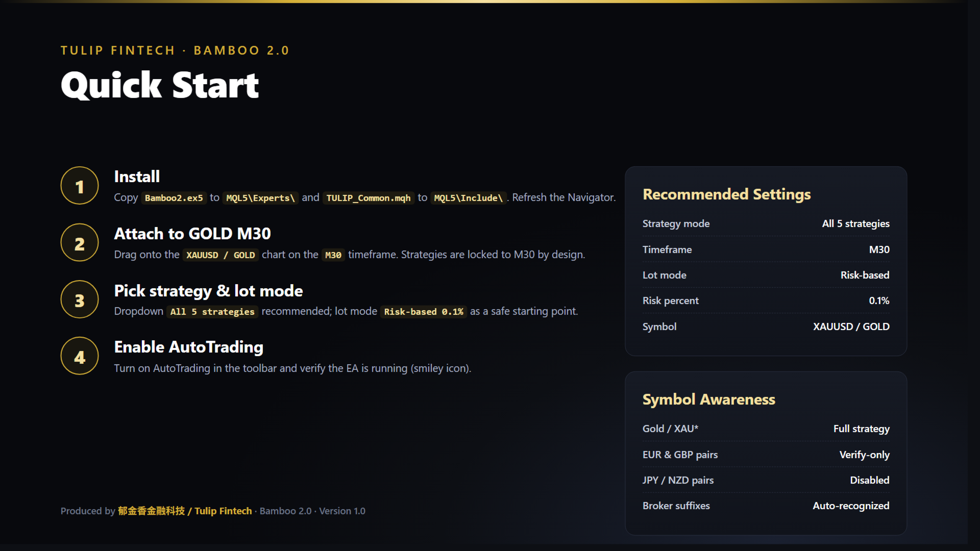This screenshot has height=551, width=980.
Task: Click the Risk percent 0.1% value
Action: 879,301
